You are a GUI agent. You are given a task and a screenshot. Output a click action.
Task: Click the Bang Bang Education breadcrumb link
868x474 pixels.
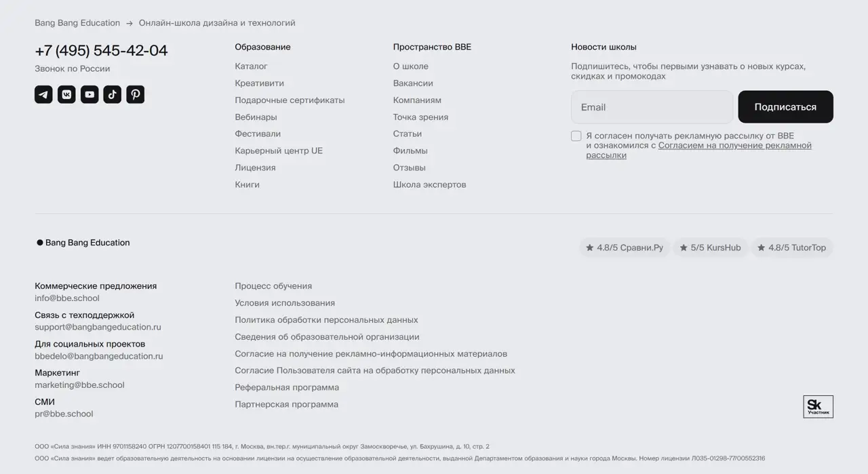pyautogui.click(x=77, y=23)
